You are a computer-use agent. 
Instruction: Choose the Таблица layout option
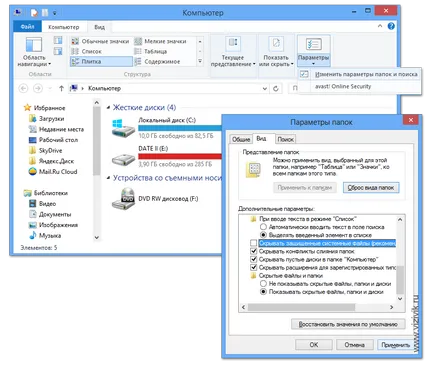pyautogui.click(x=151, y=51)
